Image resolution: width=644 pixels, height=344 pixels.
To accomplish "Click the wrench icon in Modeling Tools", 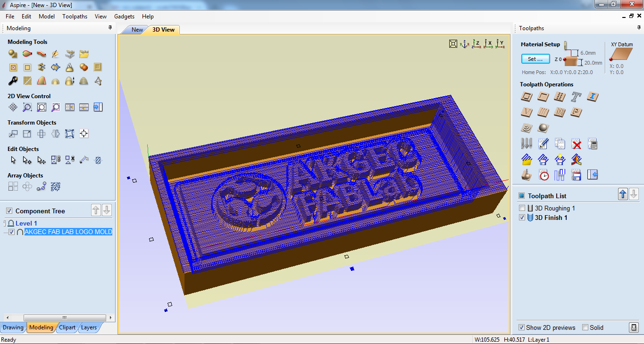I will [13, 81].
